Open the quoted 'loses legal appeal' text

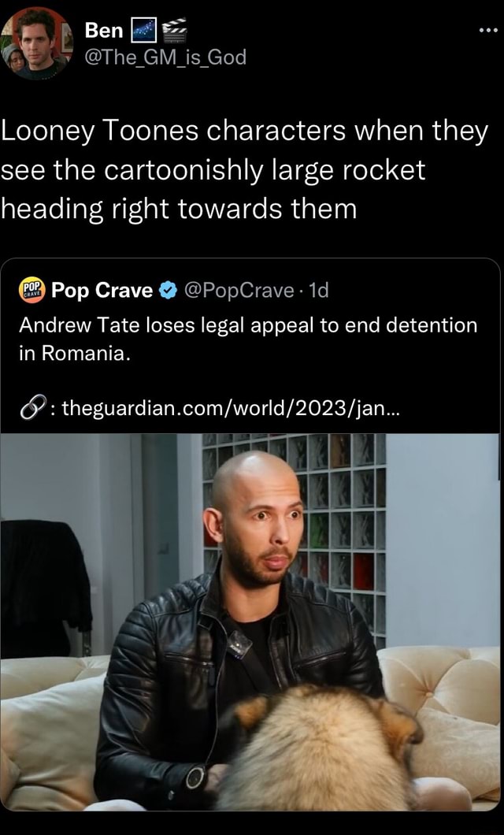coord(248,339)
